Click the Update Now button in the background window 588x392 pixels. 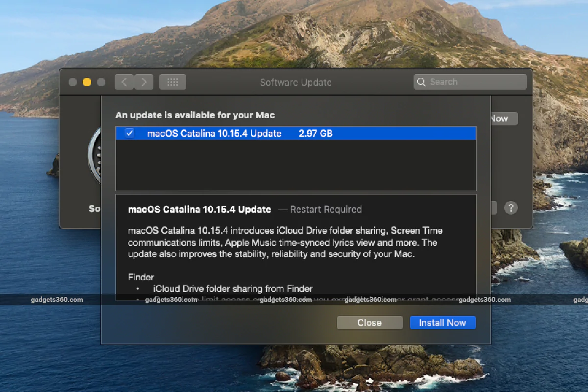click(x=500, y=119)
